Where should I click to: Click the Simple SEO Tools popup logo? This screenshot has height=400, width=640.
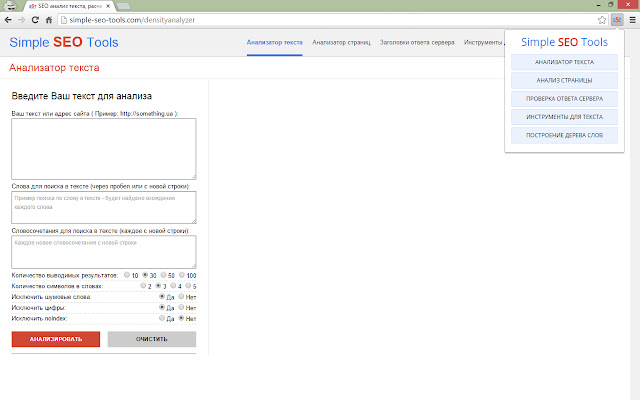coord(564,42)
